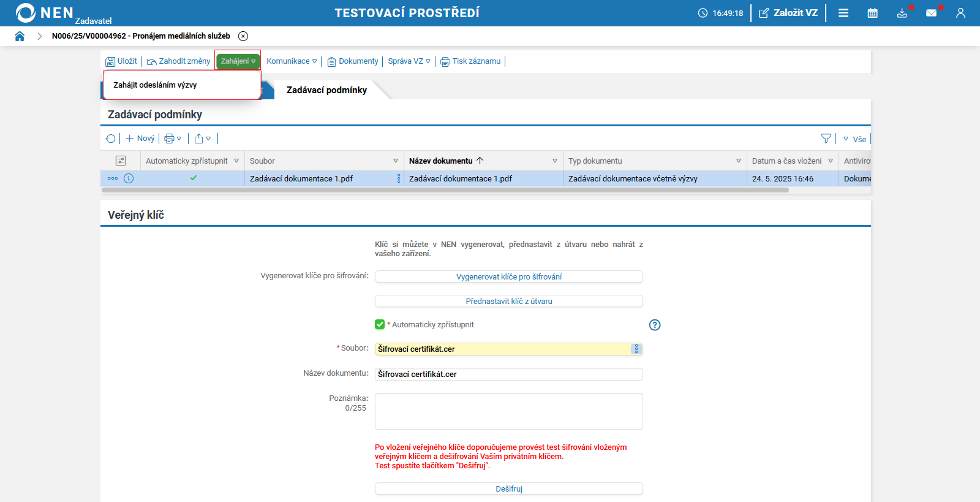This screenshot has height=502, width=980.
Task: Open the table export dropdown
Action: click(203, 139)
